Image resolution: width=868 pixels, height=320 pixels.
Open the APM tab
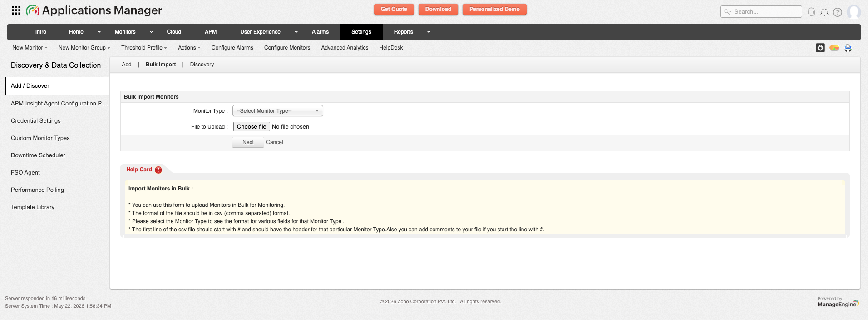(x=211, y=32)
